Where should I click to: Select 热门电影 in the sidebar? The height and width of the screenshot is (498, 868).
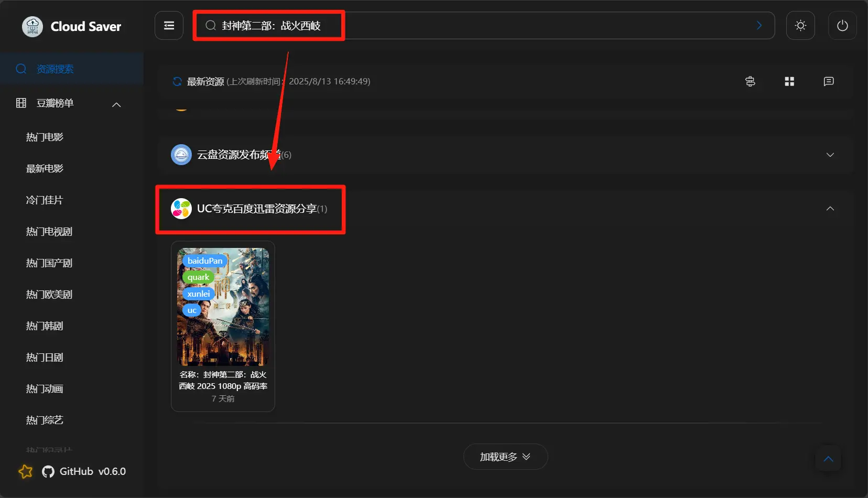[x=45, y=137]
